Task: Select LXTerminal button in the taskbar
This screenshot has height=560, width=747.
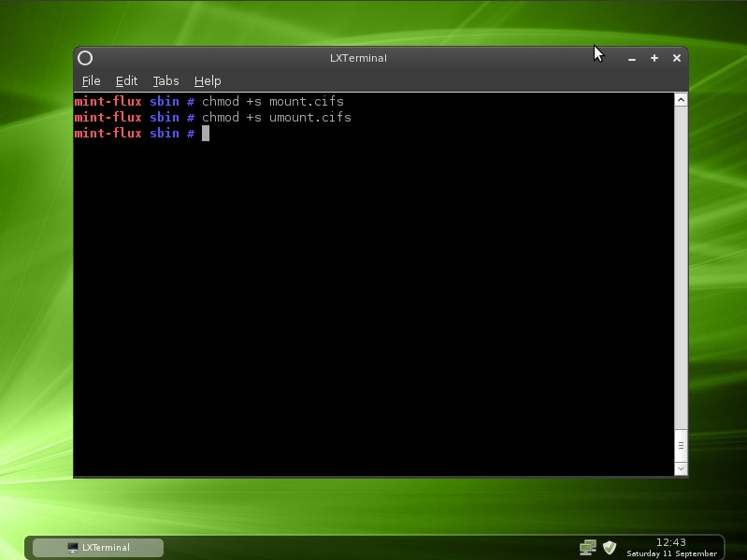Action: (98, 547)
